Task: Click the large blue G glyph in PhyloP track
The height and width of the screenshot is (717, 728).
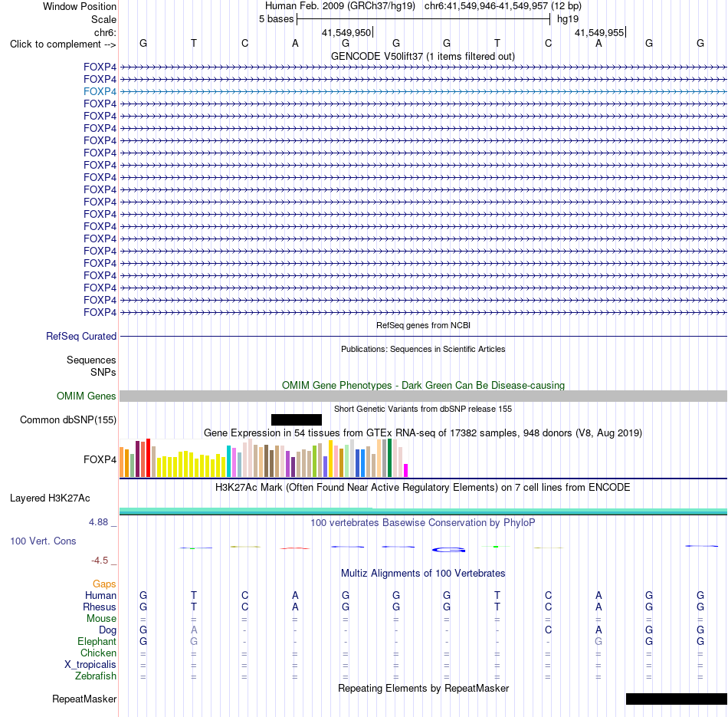Action: point(448,550)
